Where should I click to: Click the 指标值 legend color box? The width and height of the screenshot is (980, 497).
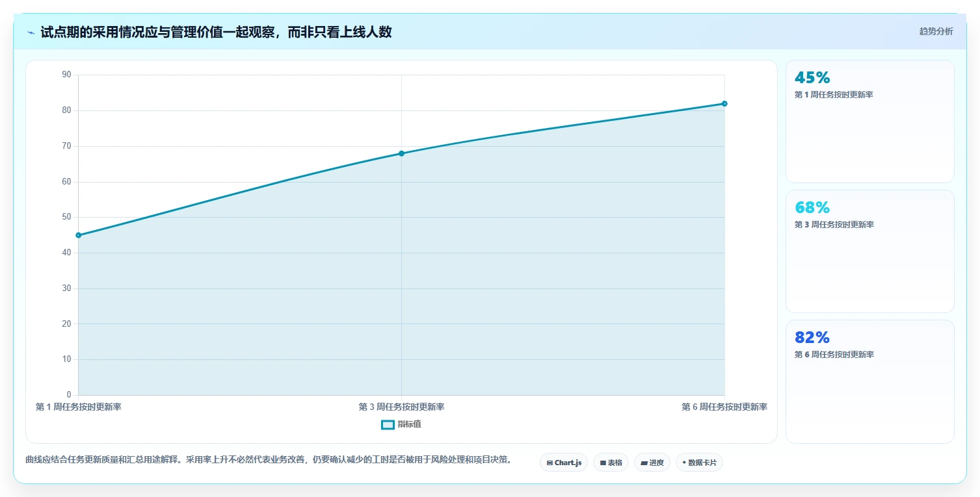point(388,424)
